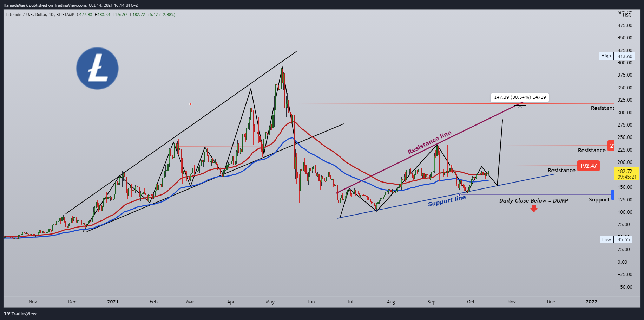This screenshot has height=320, width=644.
Task: Click the 250.00 price axis value
Action: point(625,137)
